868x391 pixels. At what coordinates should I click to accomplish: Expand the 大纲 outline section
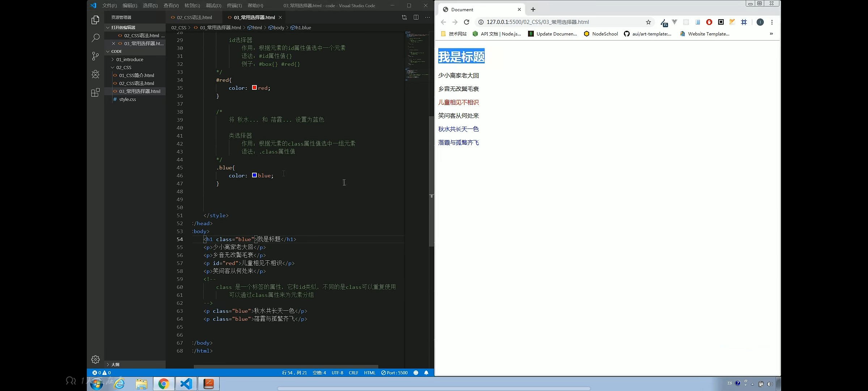(135, 365)
